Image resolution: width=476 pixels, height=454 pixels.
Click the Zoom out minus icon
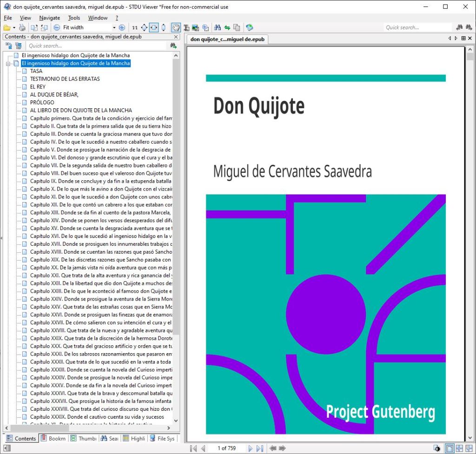point(57,27)
